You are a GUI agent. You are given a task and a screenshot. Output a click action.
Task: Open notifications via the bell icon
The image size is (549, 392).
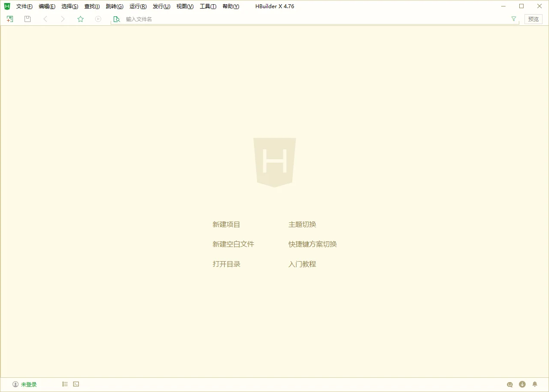pos(535,384)
